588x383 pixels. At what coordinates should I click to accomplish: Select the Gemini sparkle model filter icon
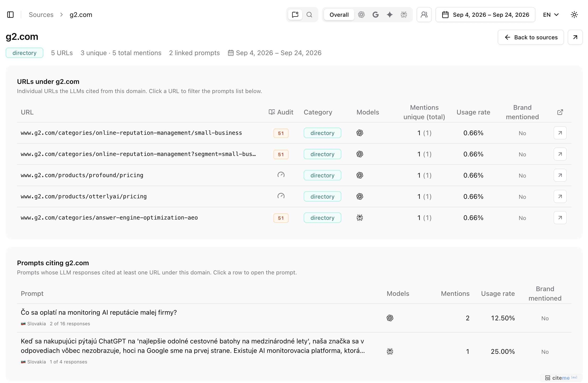pos(390,15)
